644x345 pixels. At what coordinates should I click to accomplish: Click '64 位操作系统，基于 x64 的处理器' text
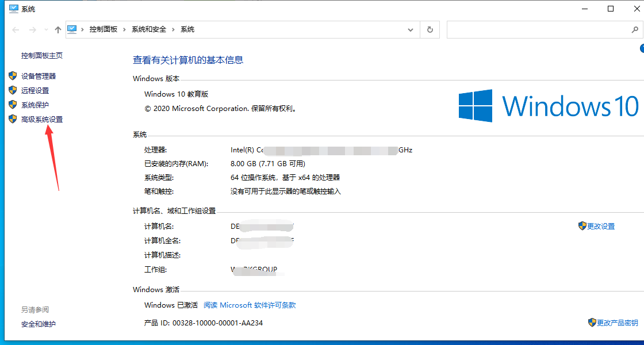[285, 178]
